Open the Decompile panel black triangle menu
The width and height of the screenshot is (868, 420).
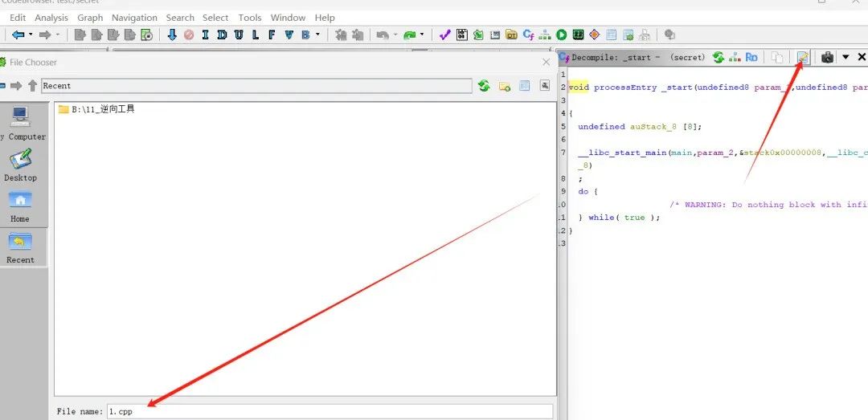pos(845,57)
